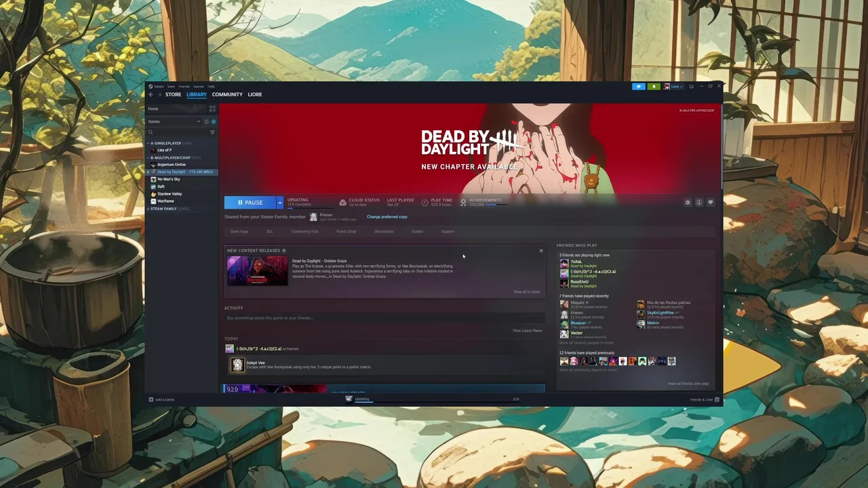The height and width of the screenshot is (488, 868).
Task: Open the Steam menu
Action: pos(159,86)
